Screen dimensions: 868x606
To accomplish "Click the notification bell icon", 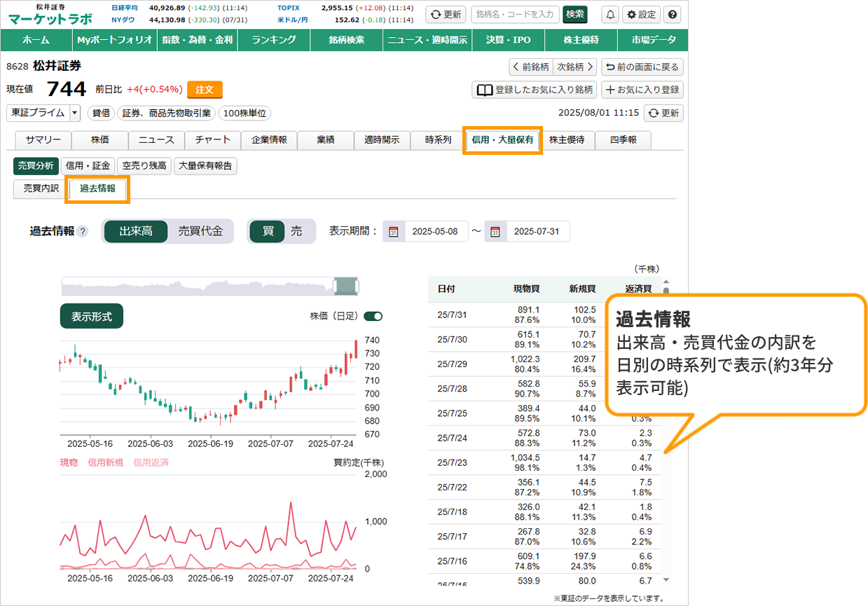I will (611, 15).
